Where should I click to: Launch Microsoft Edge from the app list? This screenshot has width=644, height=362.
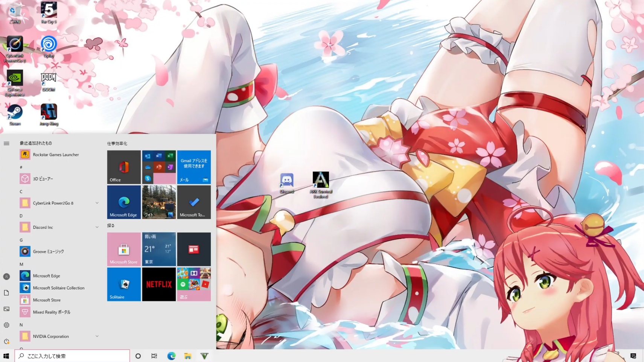coord(59,276)
